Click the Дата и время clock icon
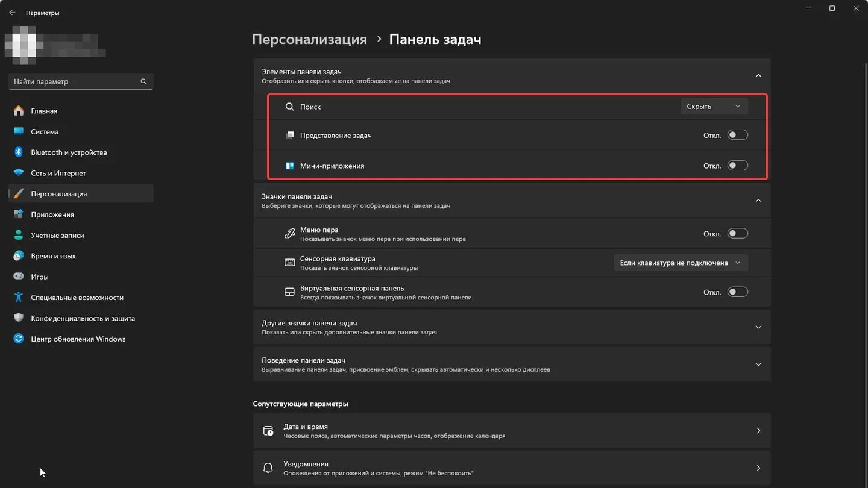The image size is (868, 488). 268,431
